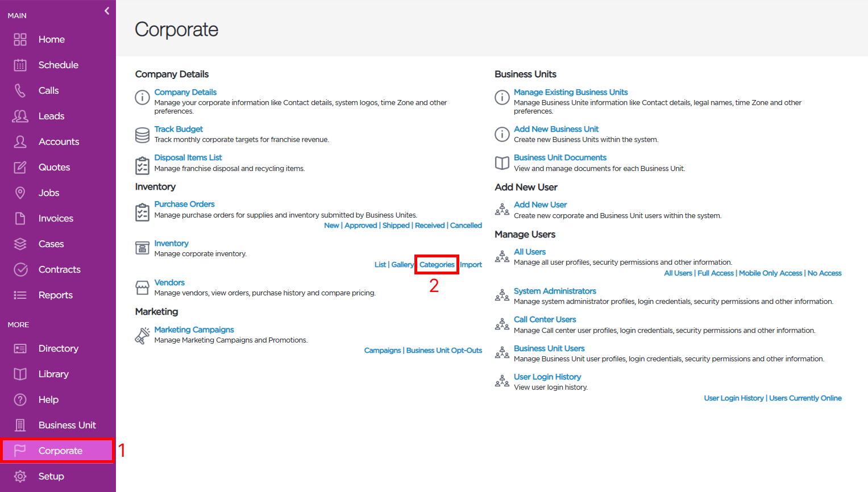Click the Track Budget database icon
This screenshot has width=868, height=492.
(142, 135)
